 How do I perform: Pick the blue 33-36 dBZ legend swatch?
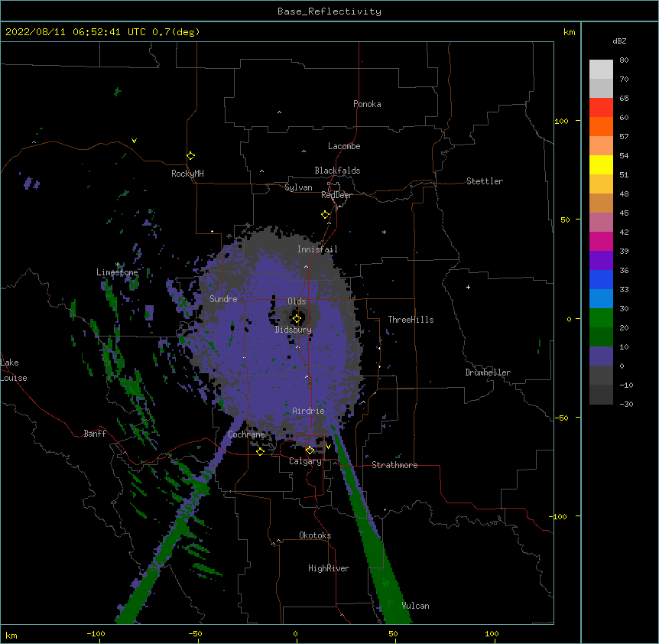point(601,279)
